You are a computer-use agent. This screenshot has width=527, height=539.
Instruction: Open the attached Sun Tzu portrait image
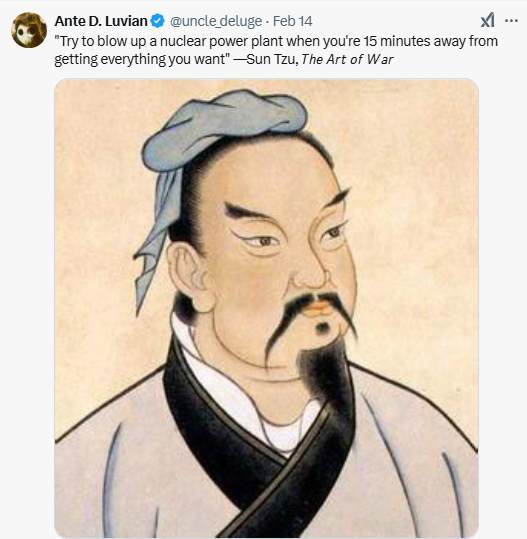266,308
